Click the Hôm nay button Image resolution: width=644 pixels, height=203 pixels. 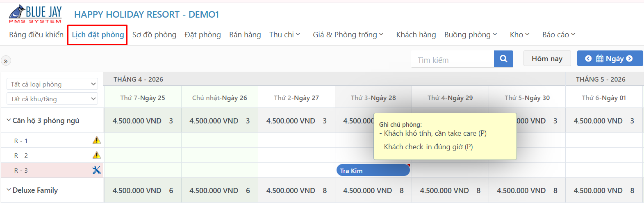click(x=547, y=59)
